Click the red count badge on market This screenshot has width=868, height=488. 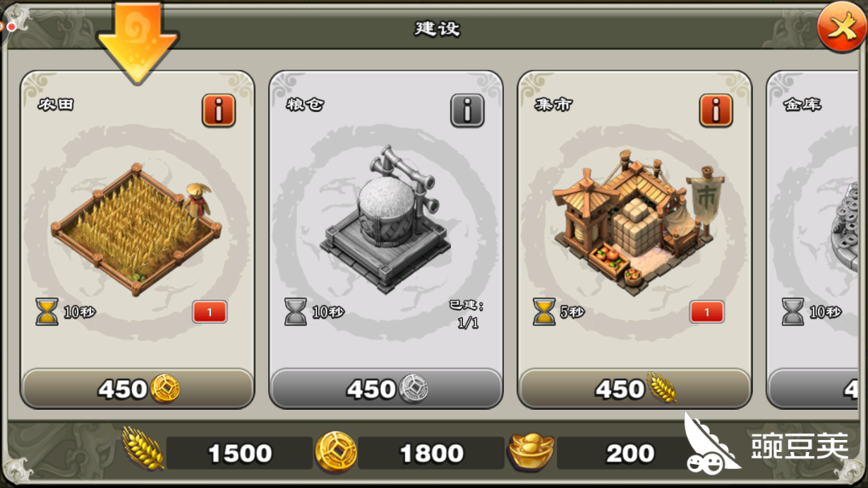coord(707,312)
